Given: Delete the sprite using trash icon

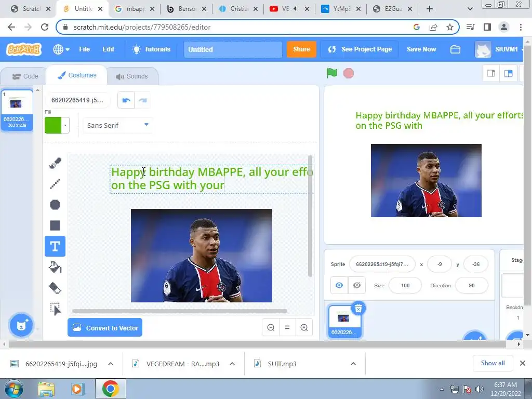Looking at the screenshot, I should [358, 309].
